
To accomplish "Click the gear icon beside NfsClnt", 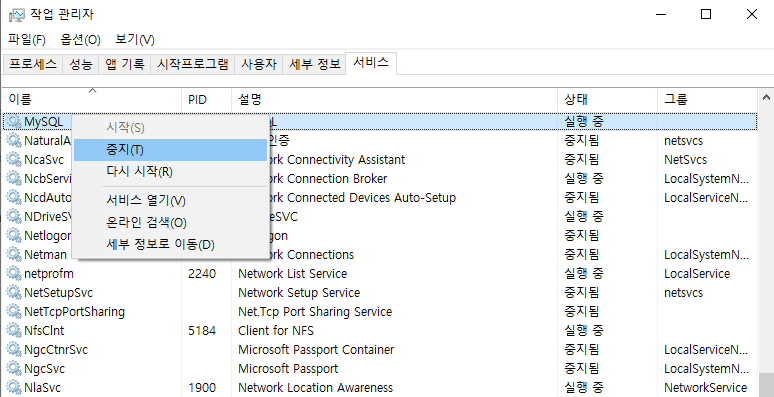I will click(x=14, y=330).
